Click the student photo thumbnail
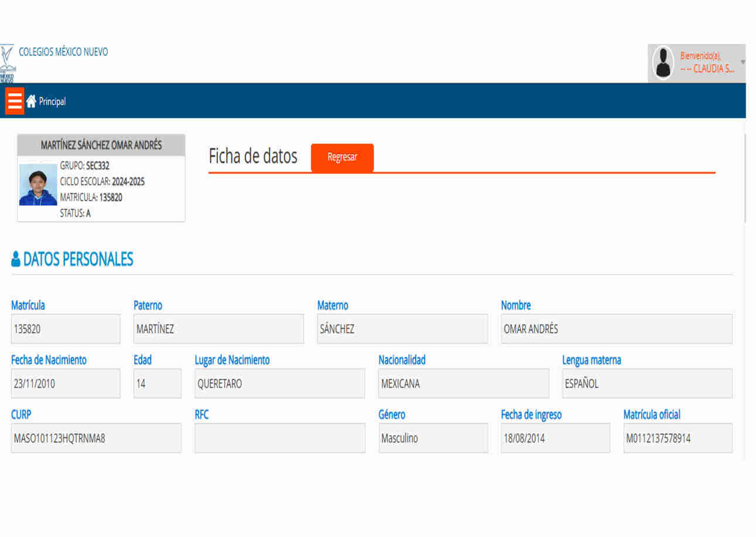Image resolution: width=756 pixels, height=537 pixels. point(38,188)
